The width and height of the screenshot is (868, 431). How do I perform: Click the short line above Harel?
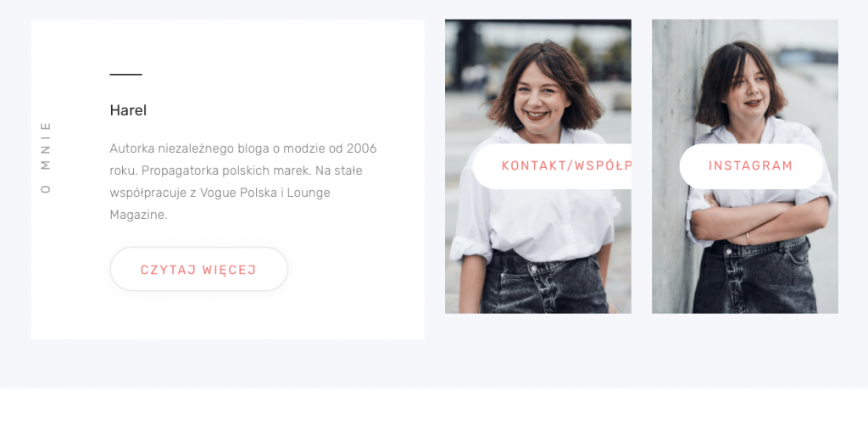click(x=125, y=74)
